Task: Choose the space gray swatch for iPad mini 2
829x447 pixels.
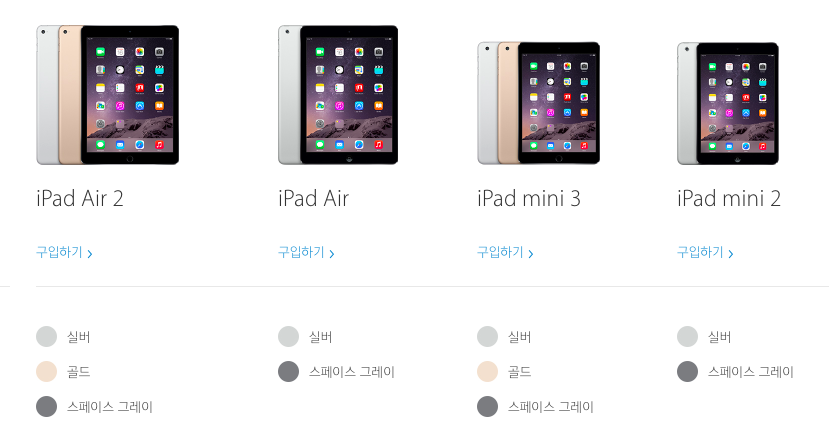Action: click(x=687, y=371)
